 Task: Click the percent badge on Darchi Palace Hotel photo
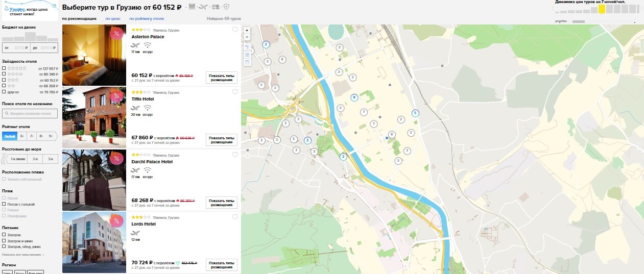tap(117, 158)
